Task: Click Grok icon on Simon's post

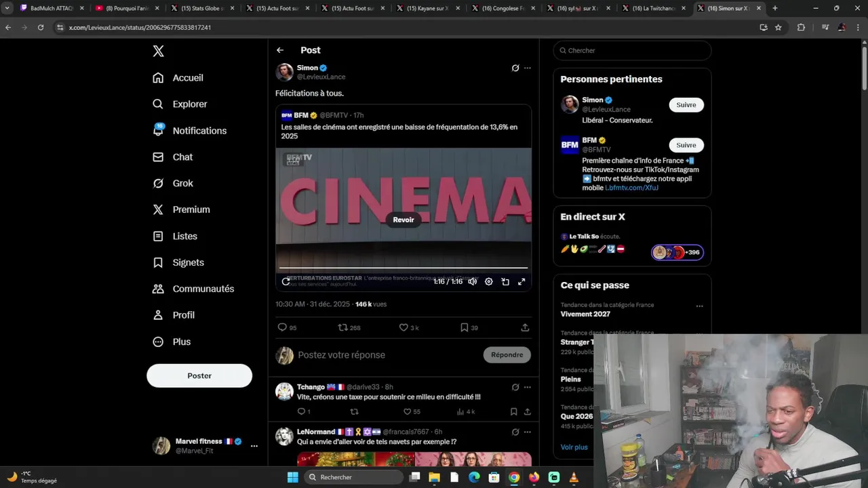Action: coord(515,68)
